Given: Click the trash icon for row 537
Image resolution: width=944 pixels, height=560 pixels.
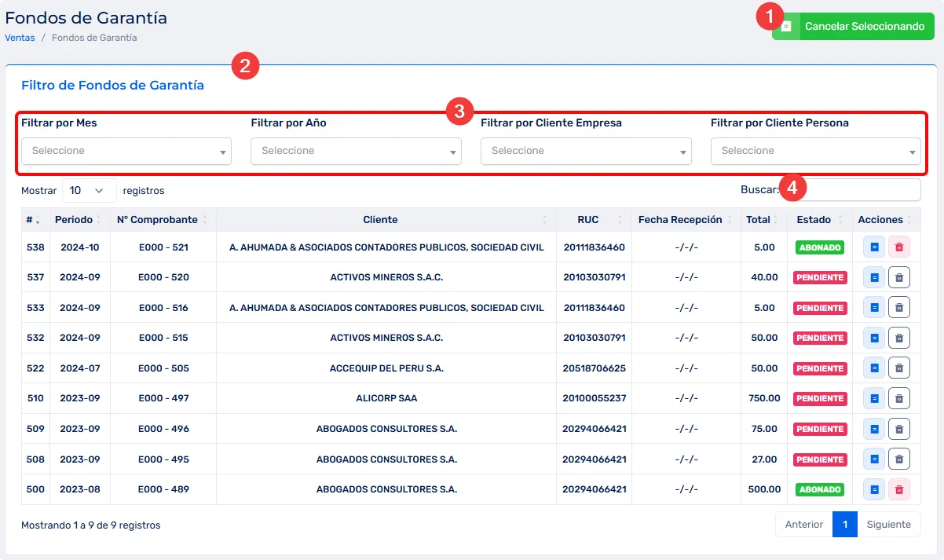Looking at the screenshot, I should point(899,277).
